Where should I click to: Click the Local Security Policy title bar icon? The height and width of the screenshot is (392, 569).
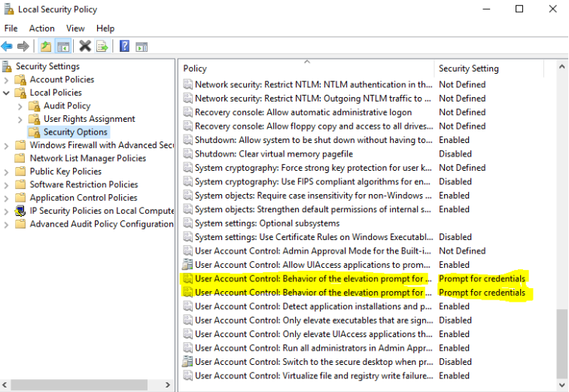(9, 9)
